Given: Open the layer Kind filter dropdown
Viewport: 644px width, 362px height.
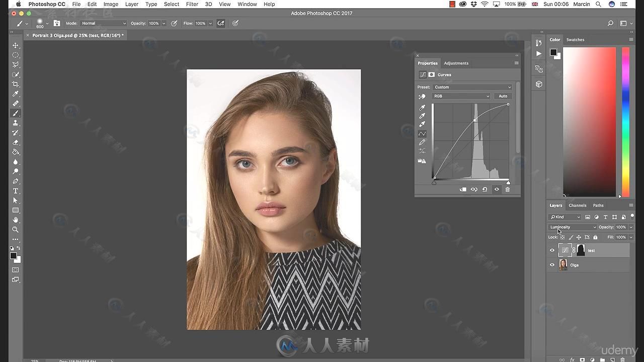Looking at the screenshot, I should (565, 217).
